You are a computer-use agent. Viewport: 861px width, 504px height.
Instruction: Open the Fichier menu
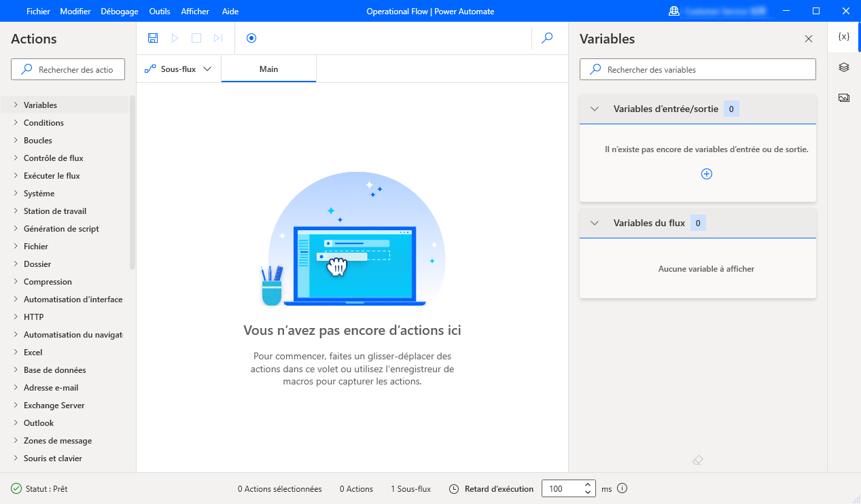click(38, 11)
